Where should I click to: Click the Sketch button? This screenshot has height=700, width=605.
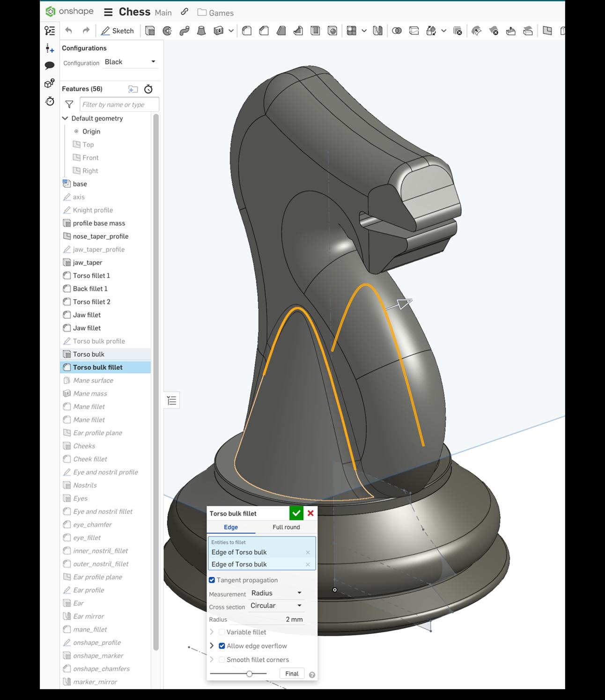[118, 31]
